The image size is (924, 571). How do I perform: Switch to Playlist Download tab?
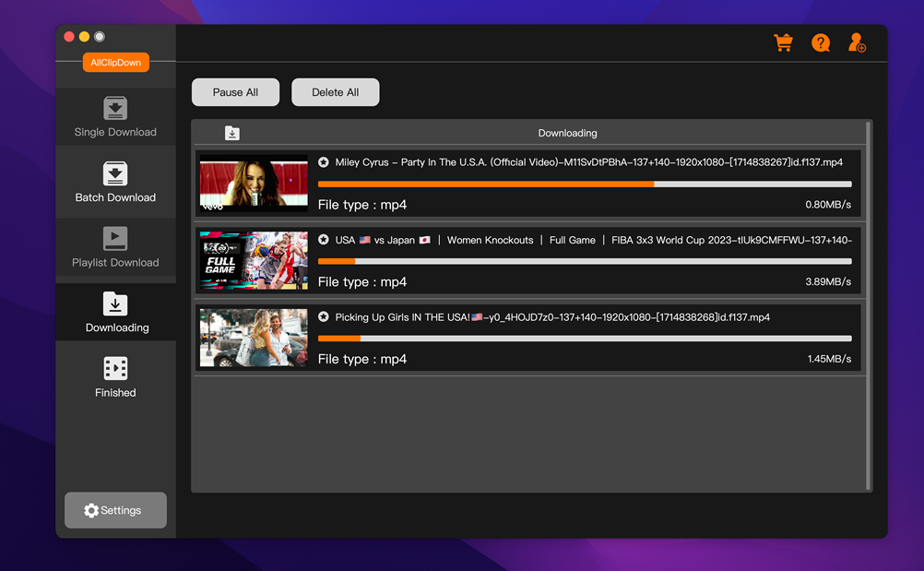(115, 247)
